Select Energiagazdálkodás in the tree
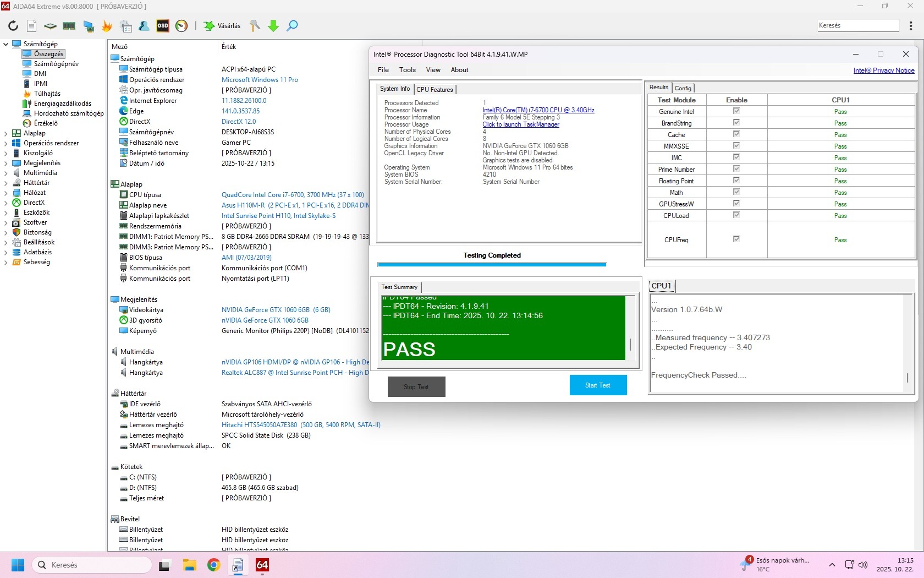Screen dimensions: 924x578 click(63, 103)
